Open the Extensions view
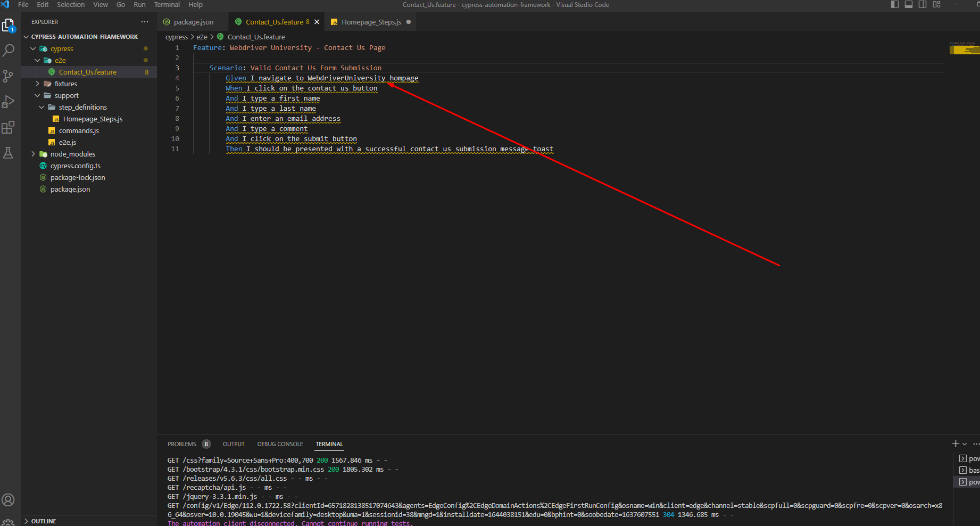Screen dimensions: 980x526 [x=9, y=127]
